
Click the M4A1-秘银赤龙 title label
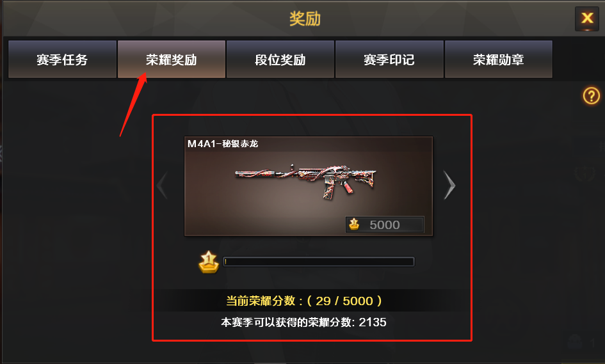[223, 144]
